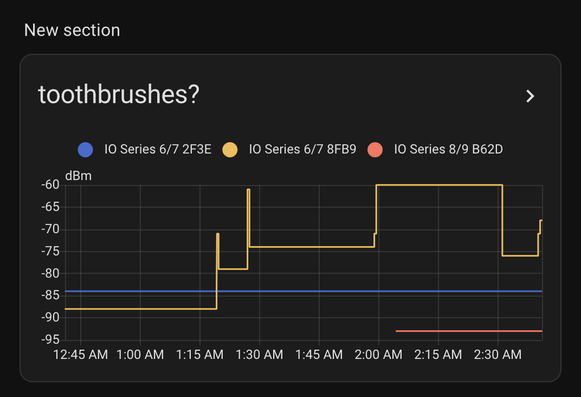
Task: Toggle yellow IO Series 6/7 8FB9 legend dot
Action: click(x=230, y=150)
